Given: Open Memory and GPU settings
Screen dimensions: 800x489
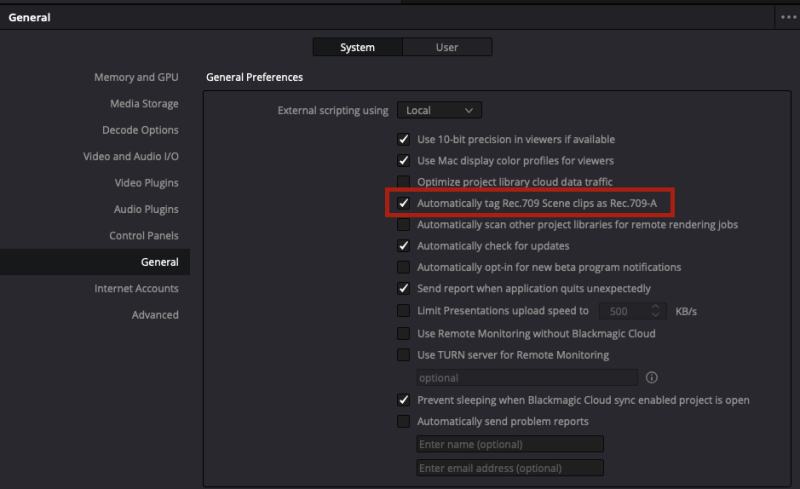Looking at the screenshot, I should [x=136, y=77].
